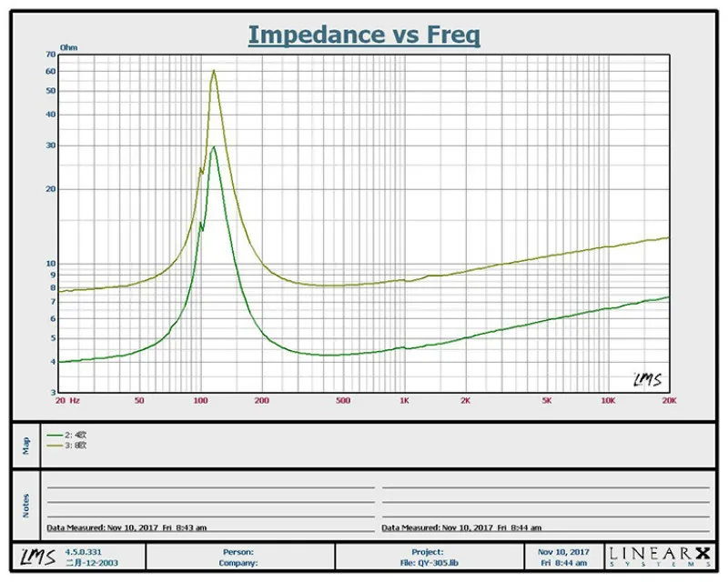The width and height of the screenshot is (728, 582).
Task: Click the '10K' frequency axis label
Action: [x=608, y=400]
